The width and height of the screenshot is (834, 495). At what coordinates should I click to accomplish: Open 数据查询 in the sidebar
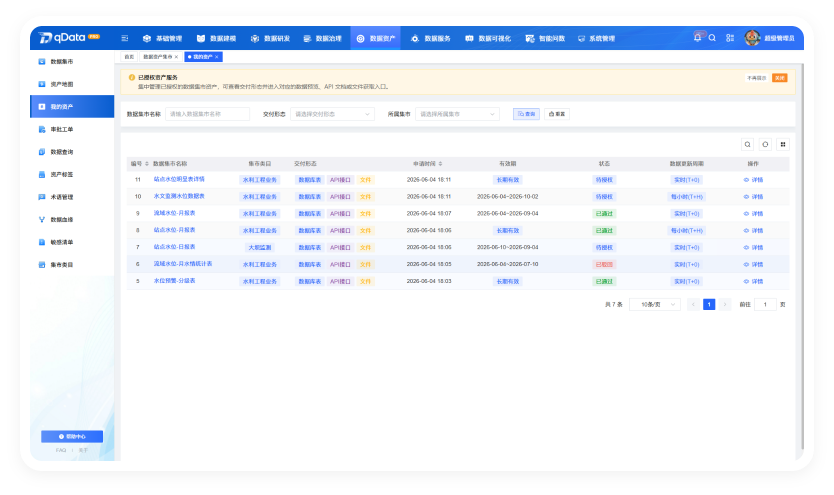pyautogui.click(x=72, y=152)
